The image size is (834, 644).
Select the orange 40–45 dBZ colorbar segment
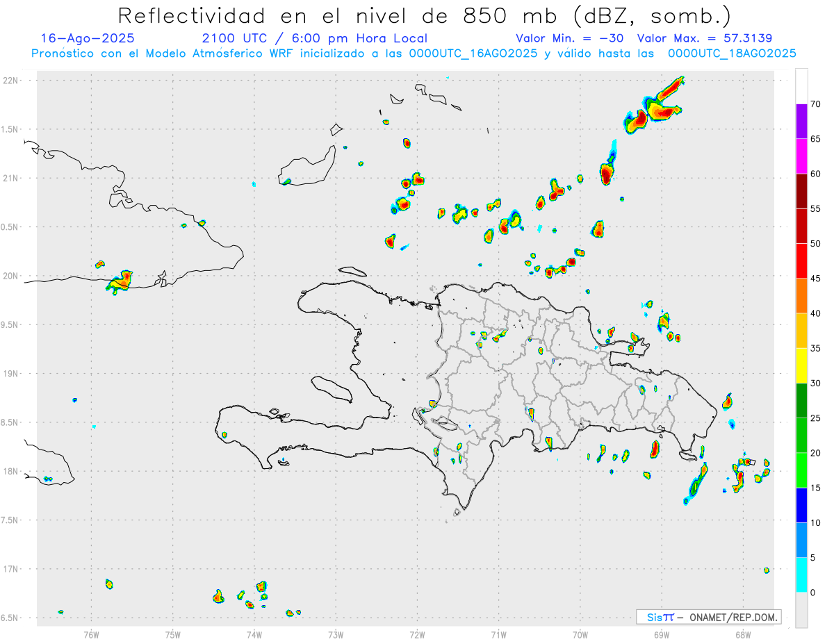point(801,296)
